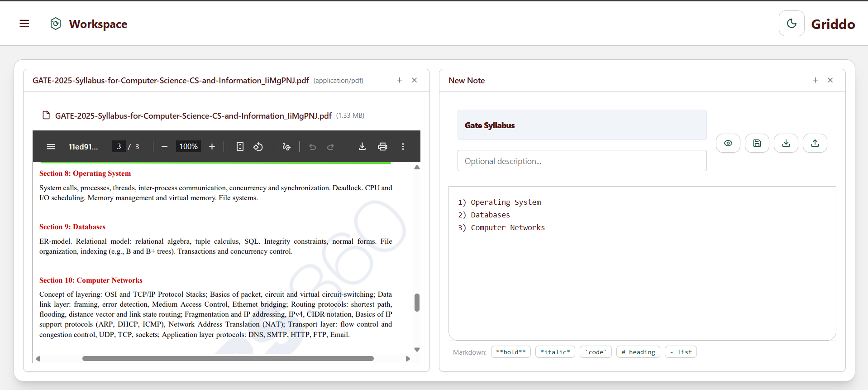The width and height of the screenshot is (868, 390).
Task: Download the note file
Action: point(786,143)
